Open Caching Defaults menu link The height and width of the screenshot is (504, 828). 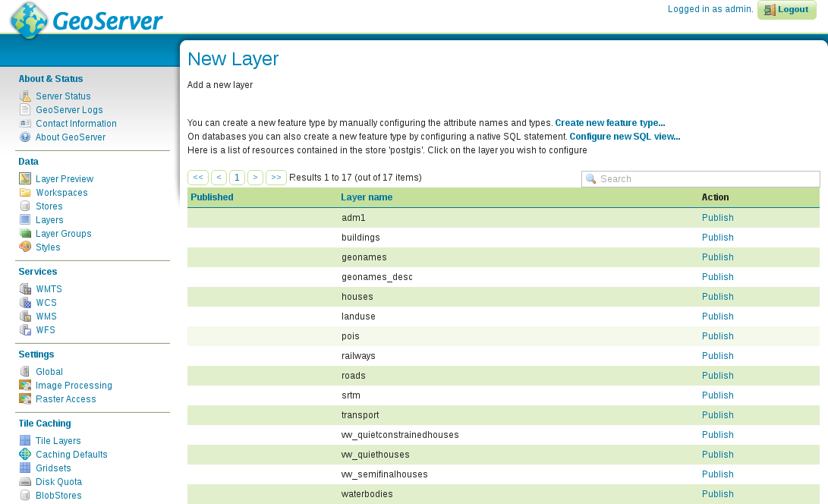pyautogui.click(x=71, y=455)
